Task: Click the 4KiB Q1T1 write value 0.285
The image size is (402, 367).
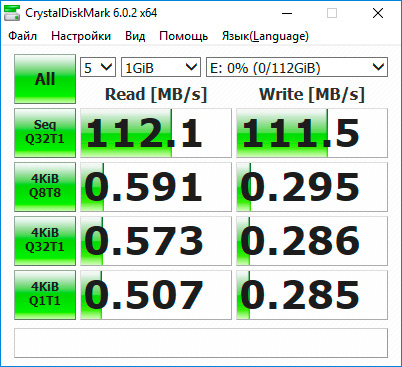Action: tap(312, 295)
